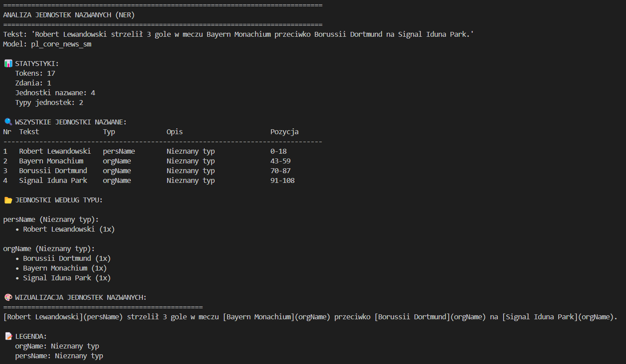Click the "[Robert Lewandowski](persName)" annotation
Viewport: 626px width, 364px height.
63,317
